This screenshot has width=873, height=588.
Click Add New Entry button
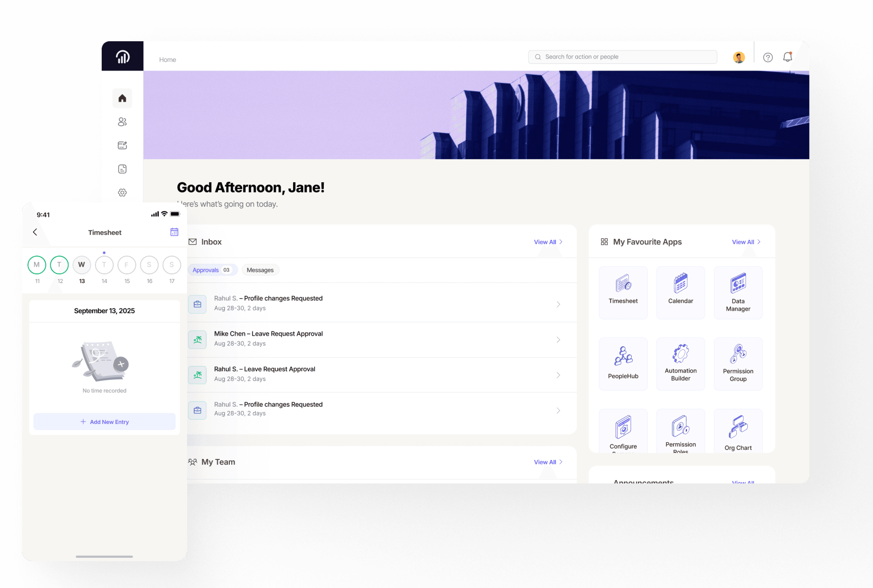click(x=104, y=422)
